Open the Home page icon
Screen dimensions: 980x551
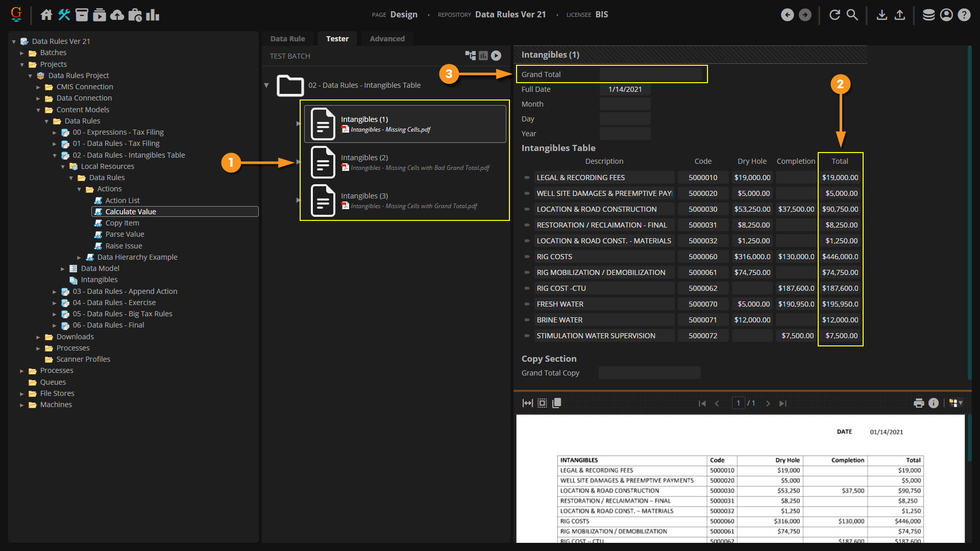click(46, 15)
